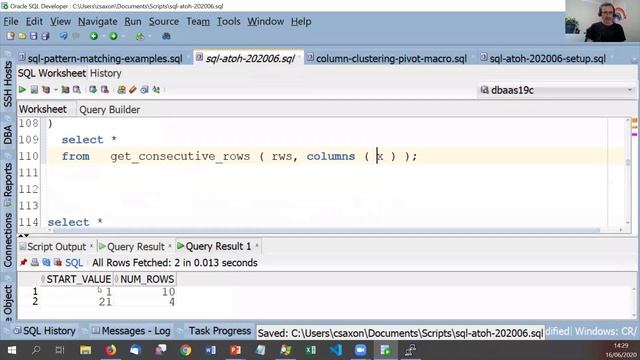Click the Open folder icon in main toolbar
The image size is (640, 360).
[22, 36]
